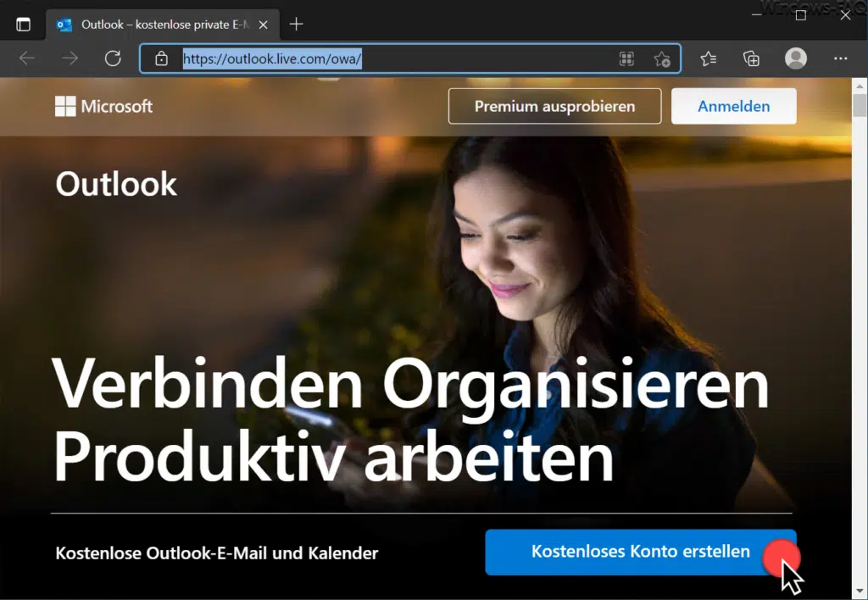The height and width of the screenshot is (600, 868).
Task: Add this page to favorites
Action: [663, 58]
